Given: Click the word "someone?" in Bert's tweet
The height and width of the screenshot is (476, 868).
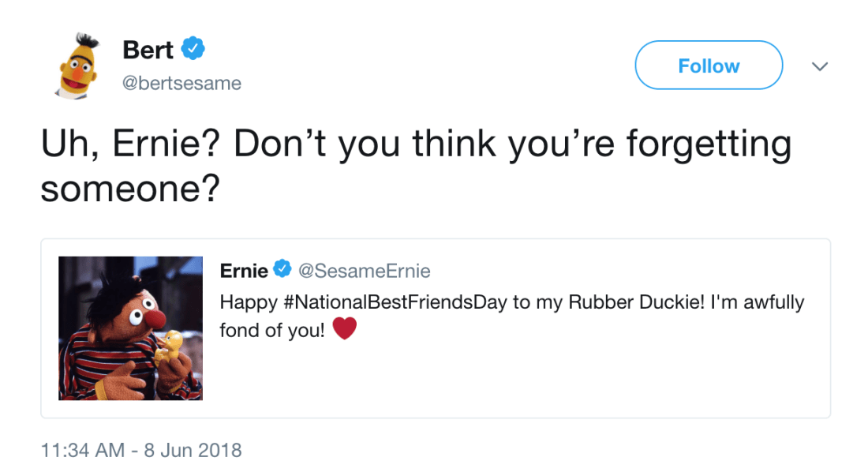Looking at the screenshot, I should click(129, 189).
